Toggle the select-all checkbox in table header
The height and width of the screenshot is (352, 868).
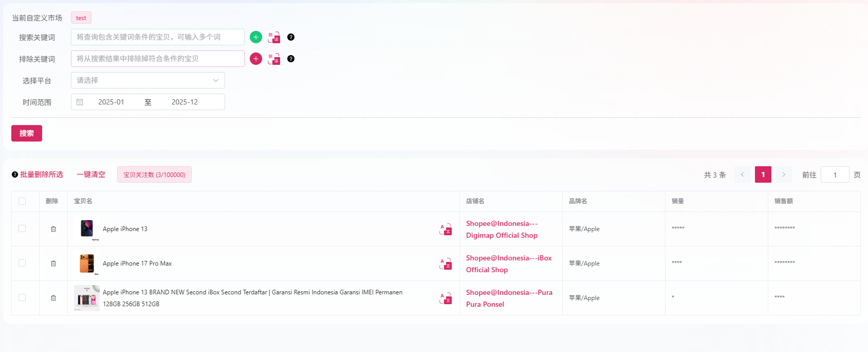click(x=22, y=201)
